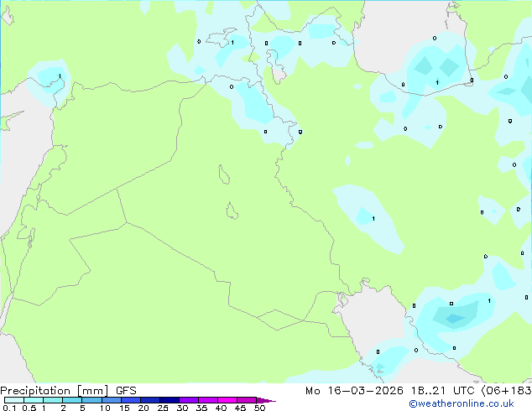Click the '18..21 UTC' time range text
Image resolution: width=532 pixels, height=411 pixels.
click(x=442, y=391)
